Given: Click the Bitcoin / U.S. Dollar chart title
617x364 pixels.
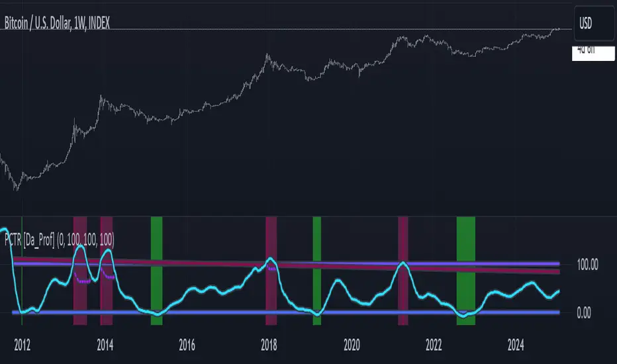Looking at the screenshot, I should [57, 23].
